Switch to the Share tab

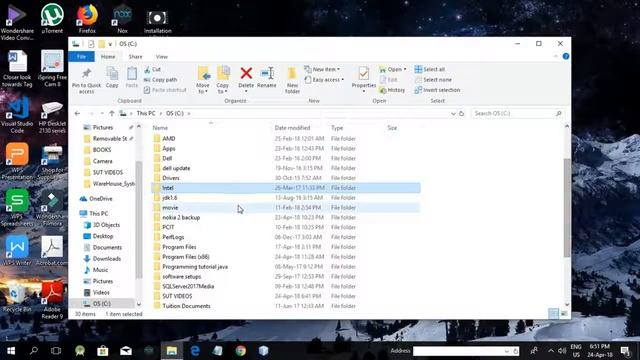pyautogui.click(x=136, y=57)
